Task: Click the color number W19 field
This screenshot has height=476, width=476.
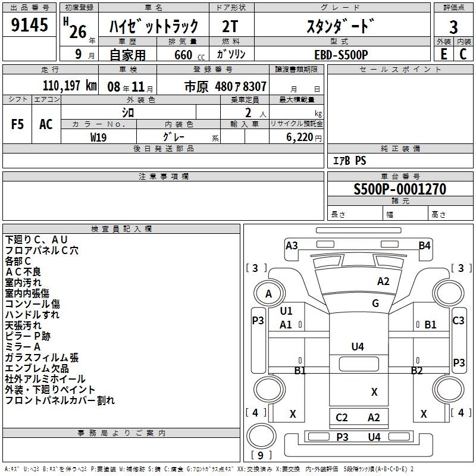Action: point(98,136)
